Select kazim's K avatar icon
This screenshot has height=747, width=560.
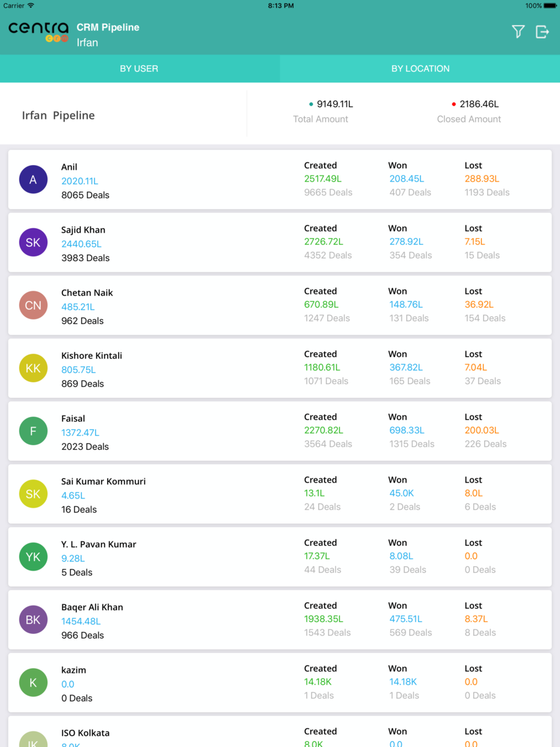[34, 682]
